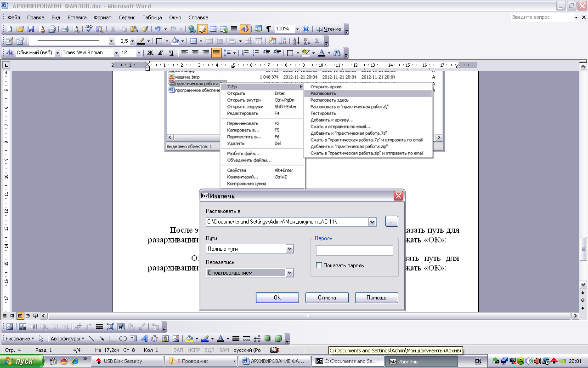
Task: Open the Times New Roman font dropdown
Action: (x=116, y=53)
